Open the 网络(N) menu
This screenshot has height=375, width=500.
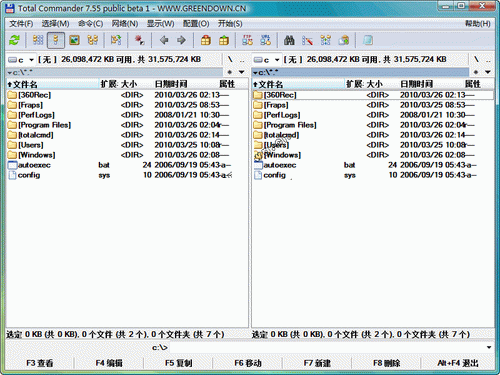click(x=125, y=24)
